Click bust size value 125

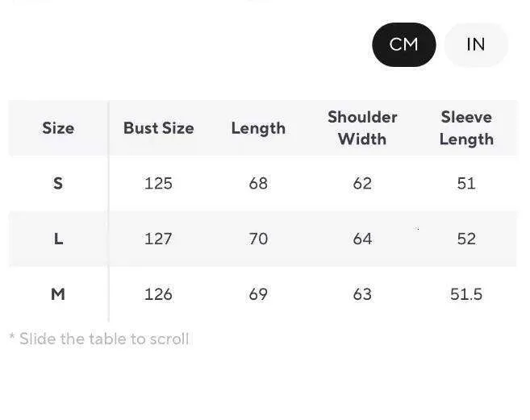tap(158, 183)
